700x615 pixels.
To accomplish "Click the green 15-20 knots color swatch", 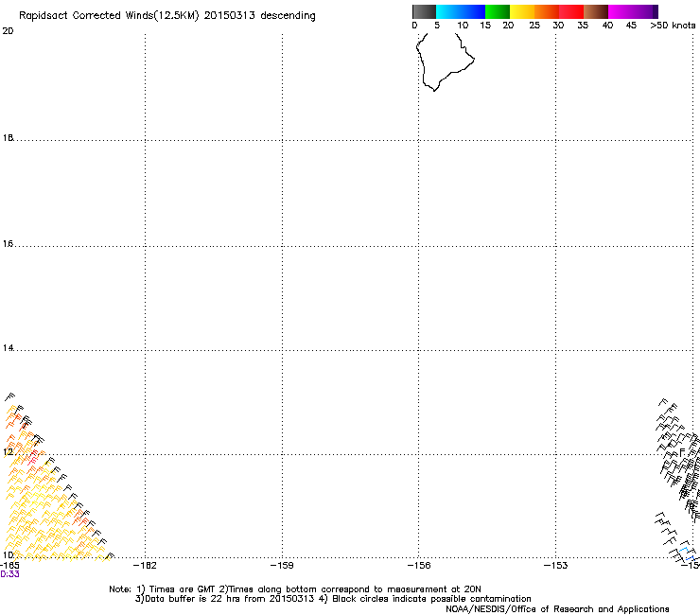I will [x=498, y=11].
